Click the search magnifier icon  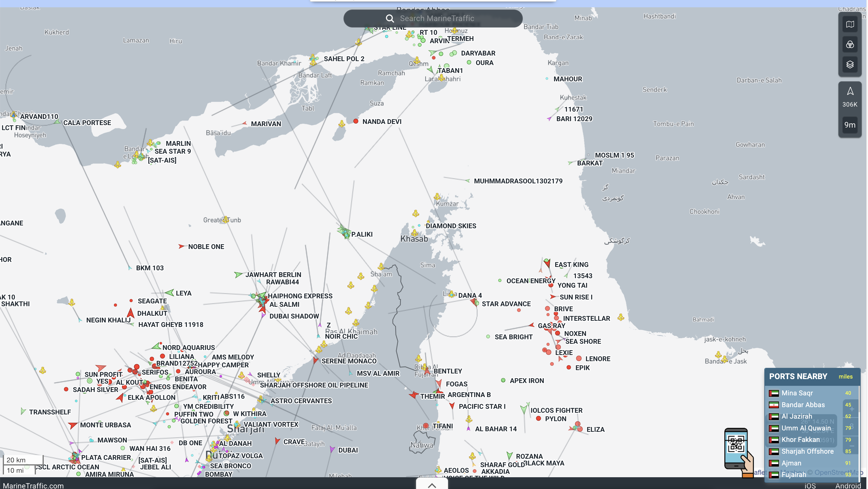(390, 19)
